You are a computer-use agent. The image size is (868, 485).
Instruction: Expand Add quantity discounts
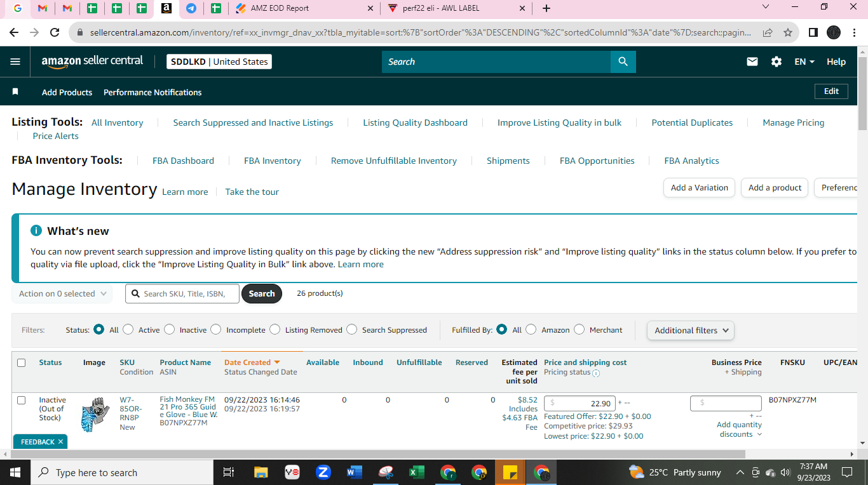point(739,430)
